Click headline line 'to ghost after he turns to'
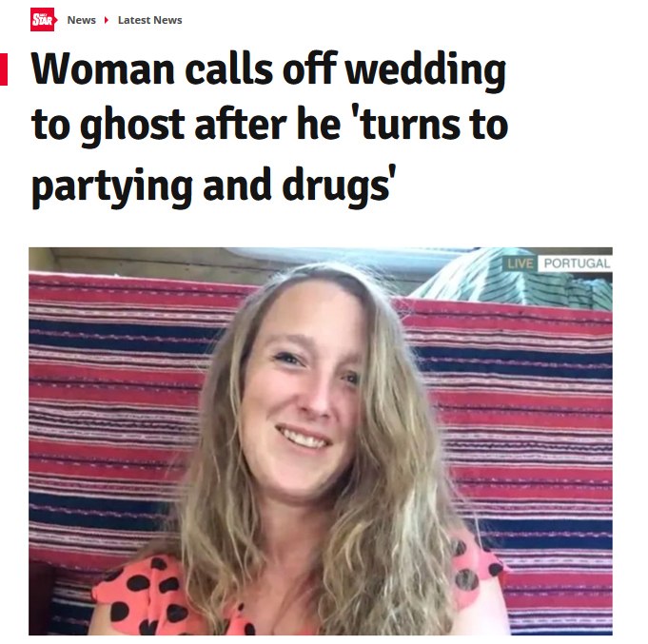 click(x=269, y=125)
